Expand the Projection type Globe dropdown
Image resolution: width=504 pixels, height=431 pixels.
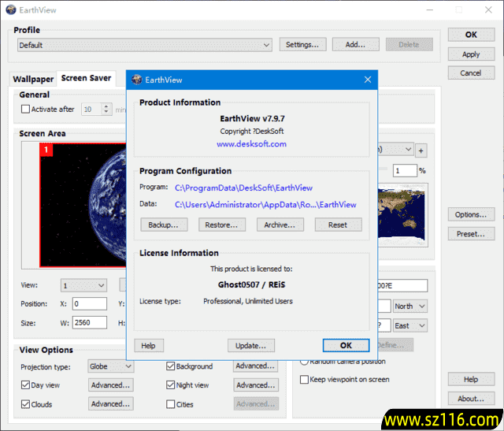point(110,366)
